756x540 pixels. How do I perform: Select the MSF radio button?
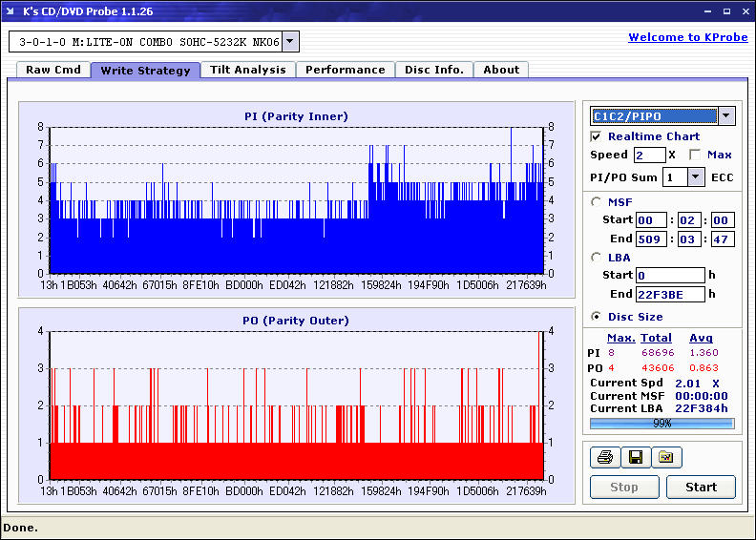[597, 201]
